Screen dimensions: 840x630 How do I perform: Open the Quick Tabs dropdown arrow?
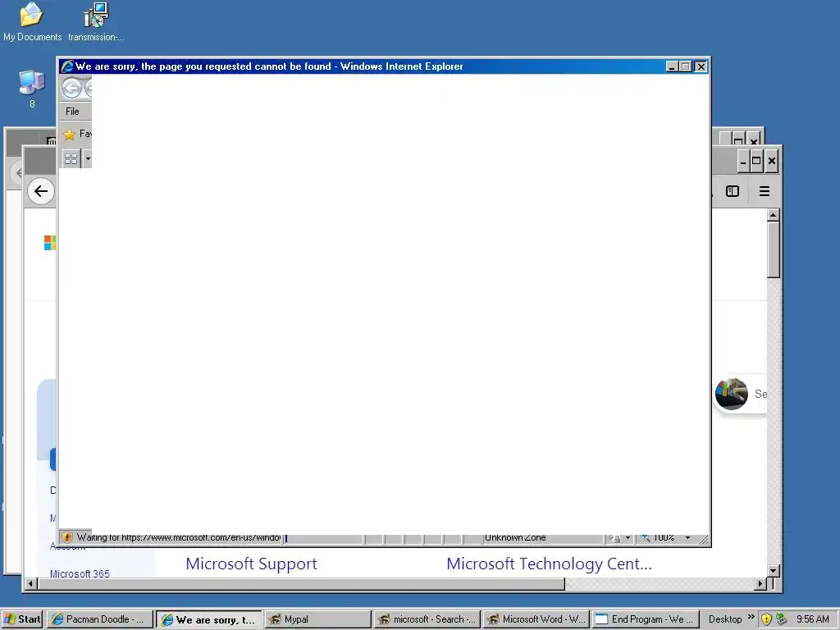point(88,158)
